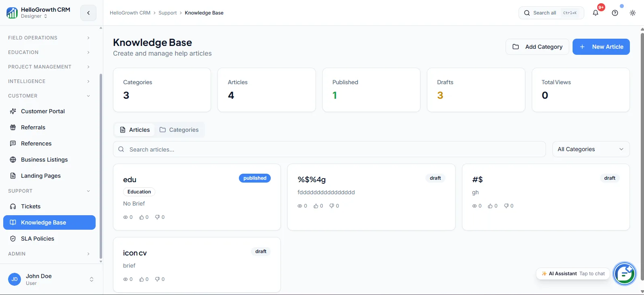Click the HelloGrowth CRM logo icon

(12, 13)
